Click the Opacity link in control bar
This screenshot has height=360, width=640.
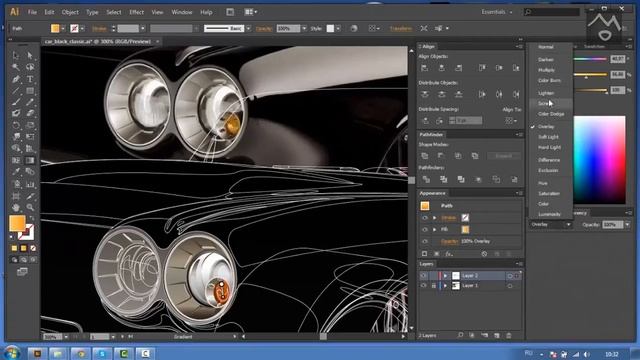264,29
